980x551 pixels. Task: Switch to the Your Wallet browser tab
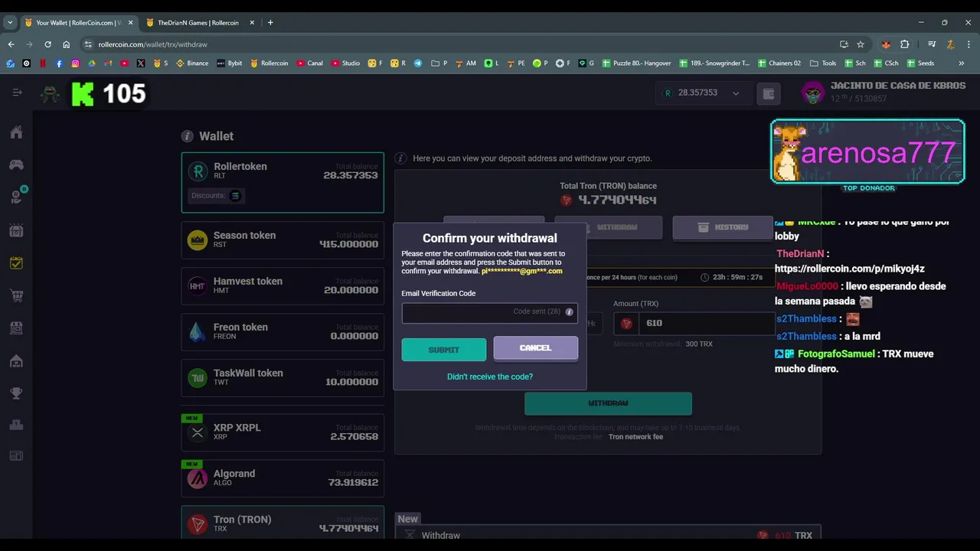[x=77, y=23]
